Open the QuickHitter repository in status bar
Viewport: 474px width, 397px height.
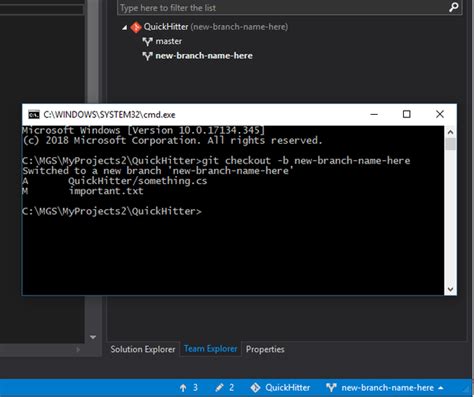coord(280,388)
